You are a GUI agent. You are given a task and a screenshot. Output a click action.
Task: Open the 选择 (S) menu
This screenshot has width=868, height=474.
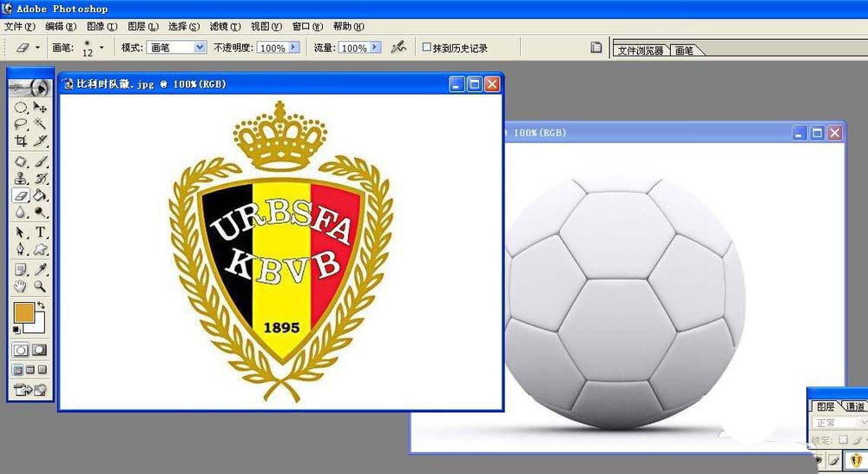pos(184,27)
